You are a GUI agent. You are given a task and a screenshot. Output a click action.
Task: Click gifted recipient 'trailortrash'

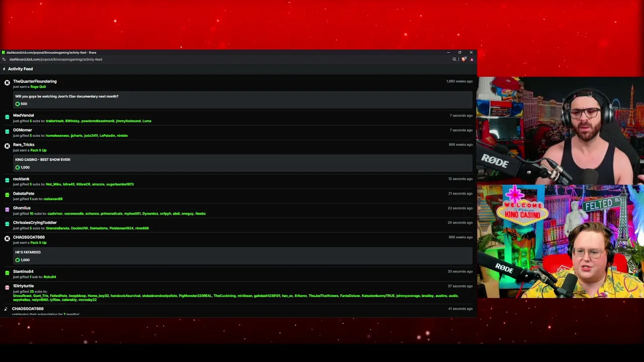click(x=55, y=121)
